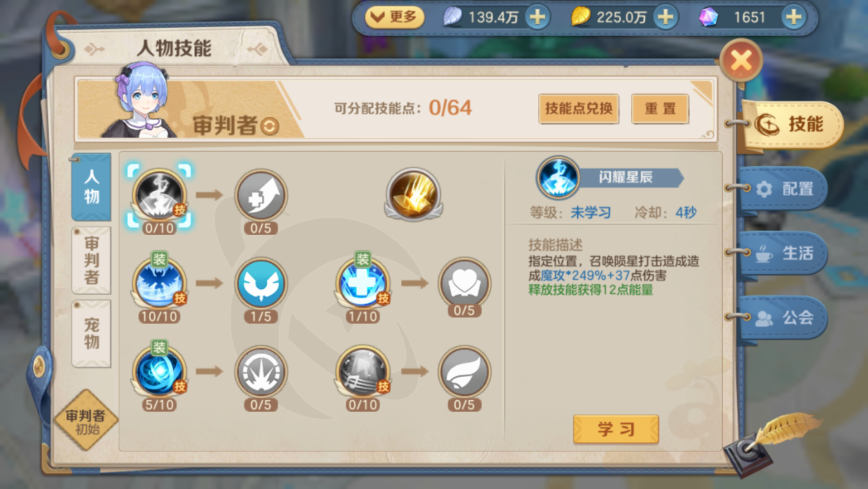Select the feather passive skill 0/5
Viewport: 868px width, 489px height.
pos(465,371)
